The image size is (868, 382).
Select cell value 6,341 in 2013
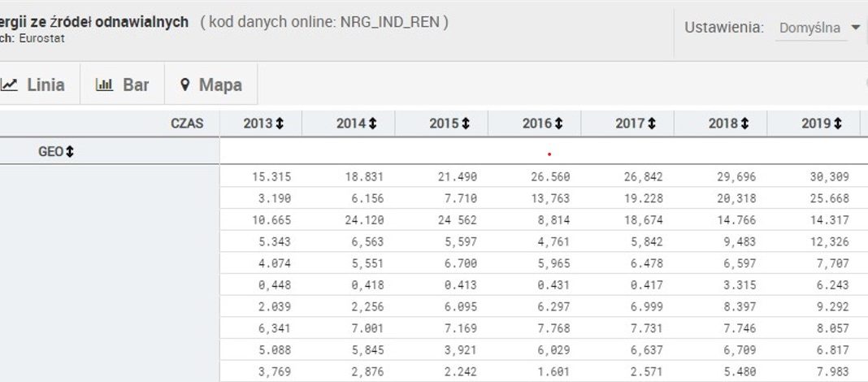[275, 328]
